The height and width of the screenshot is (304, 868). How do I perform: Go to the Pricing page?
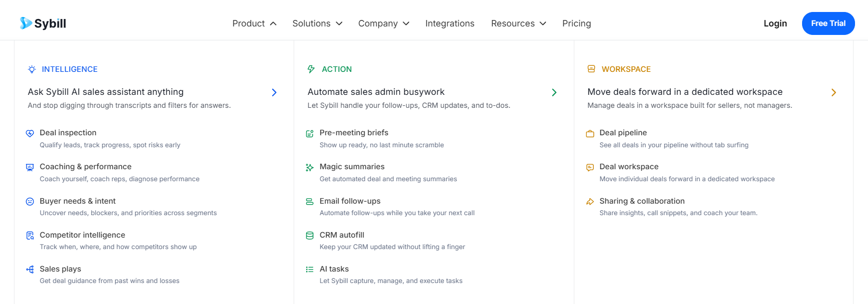click(576, 23)
